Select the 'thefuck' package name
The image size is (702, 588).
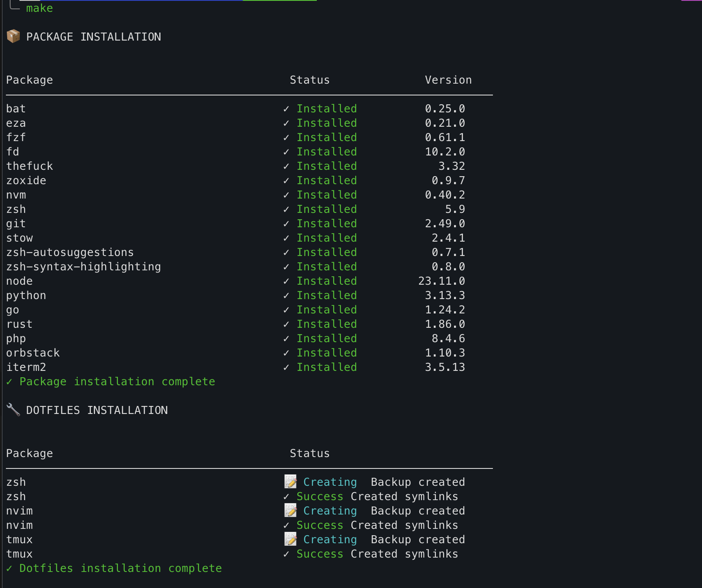click(30, 166)
